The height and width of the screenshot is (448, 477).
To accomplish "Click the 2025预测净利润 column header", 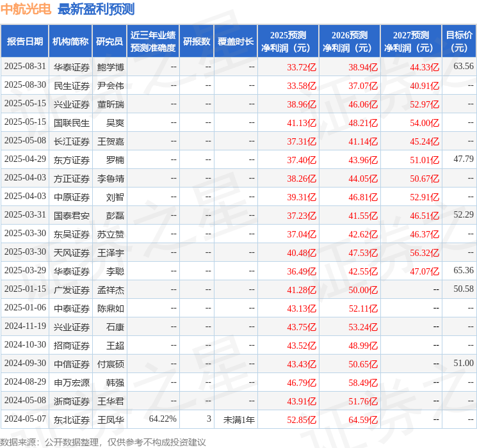I will click(288, 42).
